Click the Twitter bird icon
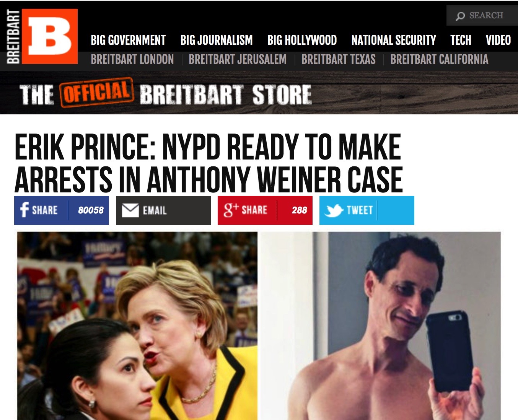This screenshot has width=518, height=420. click(333, 210)
